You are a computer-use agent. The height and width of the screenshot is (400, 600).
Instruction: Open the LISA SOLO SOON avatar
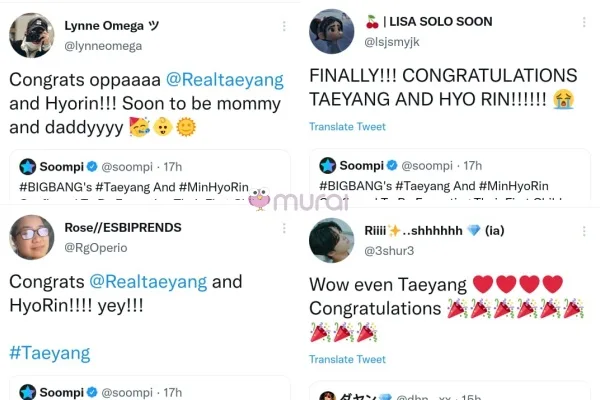pyautogui.click(x=331, y=31)
